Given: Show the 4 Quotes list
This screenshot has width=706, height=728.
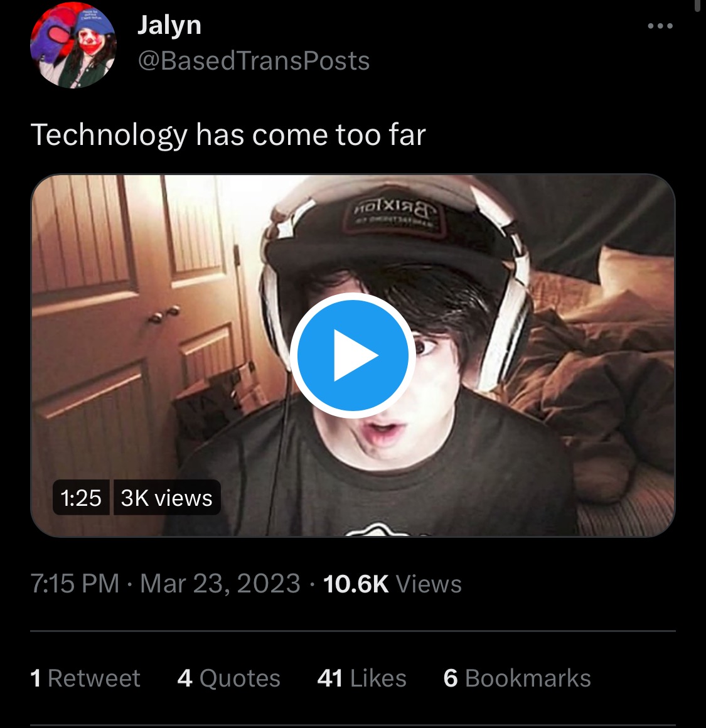Looking at the screenshot, I should pos(229,678).
